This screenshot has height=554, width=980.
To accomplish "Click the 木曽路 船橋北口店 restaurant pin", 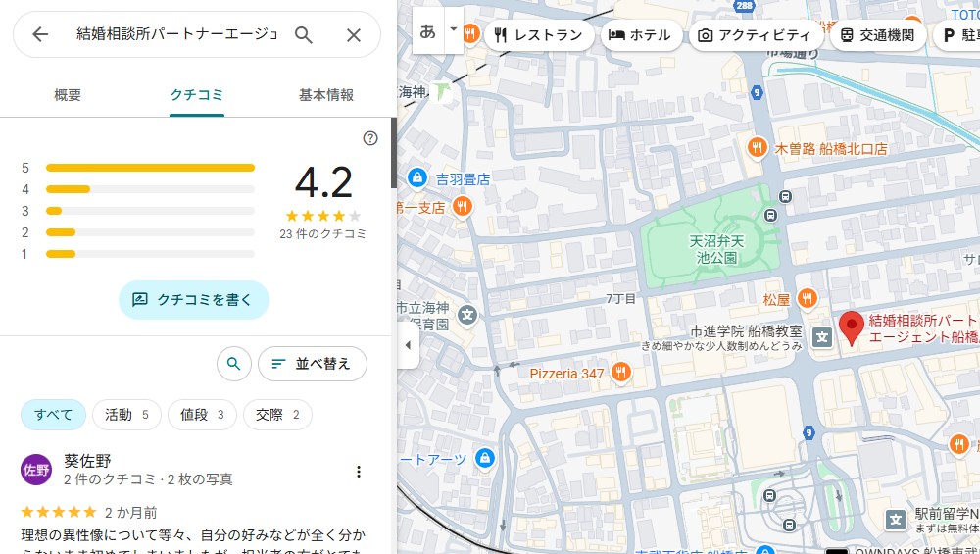I will pos(757,148).
